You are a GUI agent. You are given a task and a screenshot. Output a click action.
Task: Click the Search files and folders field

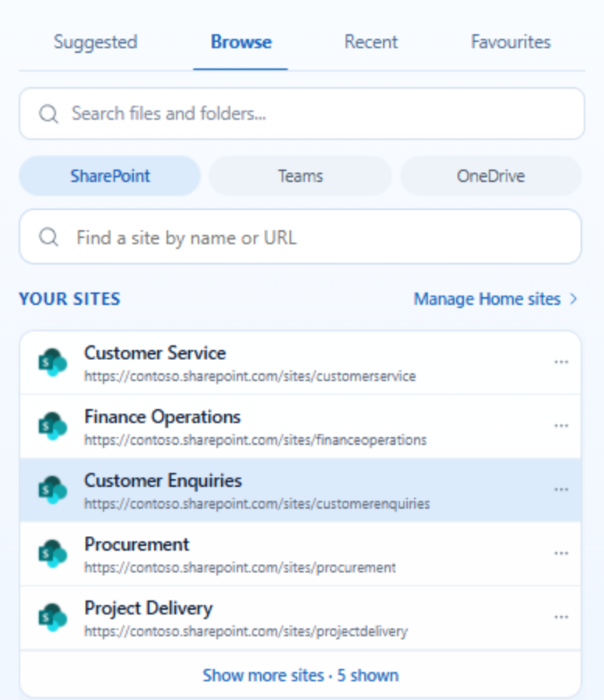pyautogui.click(x=301, y=114)
